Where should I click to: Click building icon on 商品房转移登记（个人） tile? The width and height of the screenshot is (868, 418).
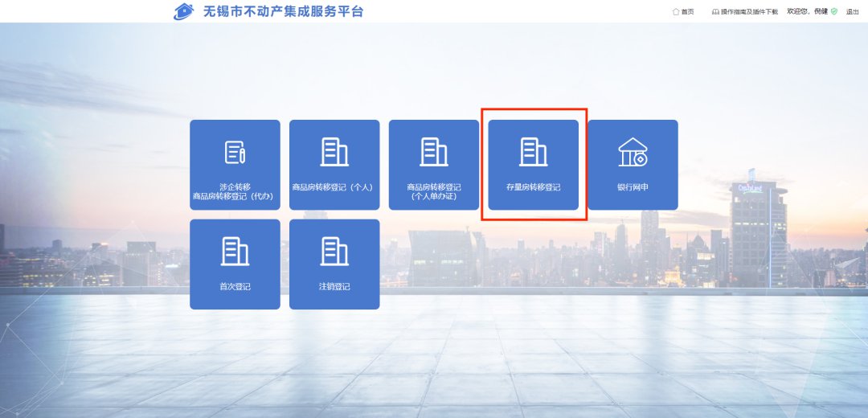click(334, 152)
